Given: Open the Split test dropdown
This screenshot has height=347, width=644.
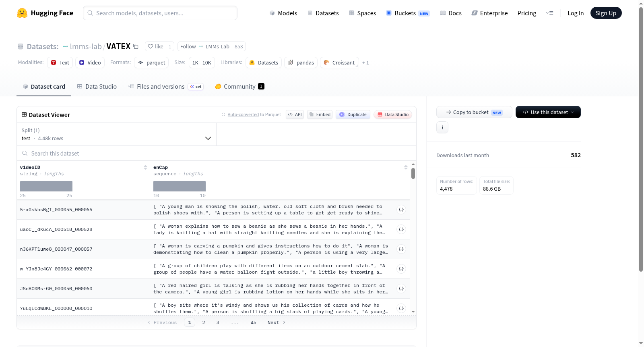Looking at the screenshot, I should point(116,134).
